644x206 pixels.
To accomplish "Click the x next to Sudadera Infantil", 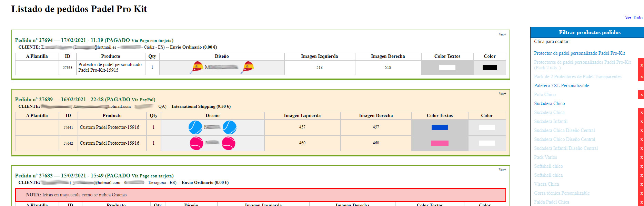I will [641, 122].
